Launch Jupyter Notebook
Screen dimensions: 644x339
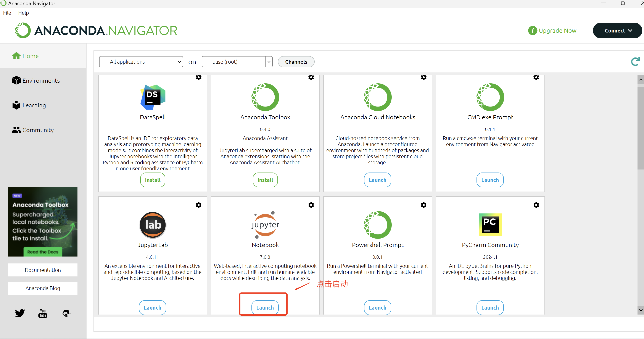(x=265, y=307)
